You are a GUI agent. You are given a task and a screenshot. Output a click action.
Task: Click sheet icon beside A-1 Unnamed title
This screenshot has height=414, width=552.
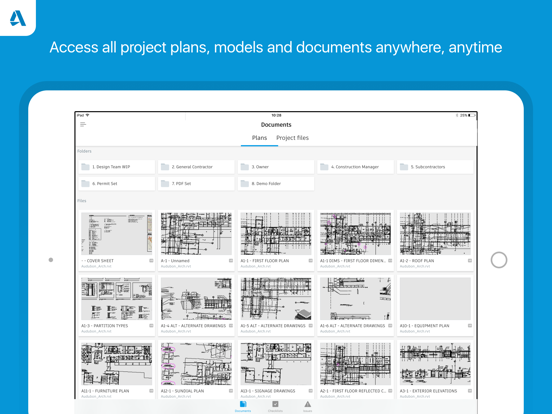pyautogui.click(x=231, y=261)
